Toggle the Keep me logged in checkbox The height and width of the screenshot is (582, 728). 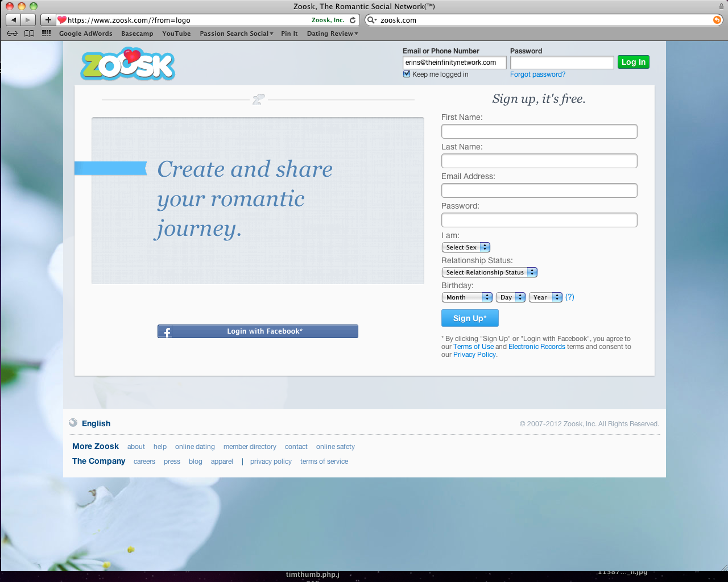[x=407, y=74]
